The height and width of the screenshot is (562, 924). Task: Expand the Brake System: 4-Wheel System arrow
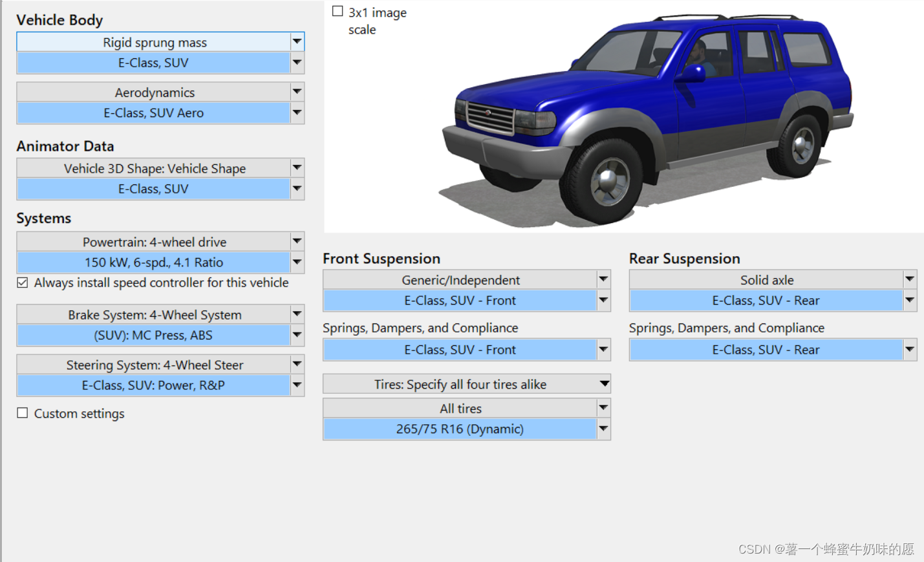(297, 314)
